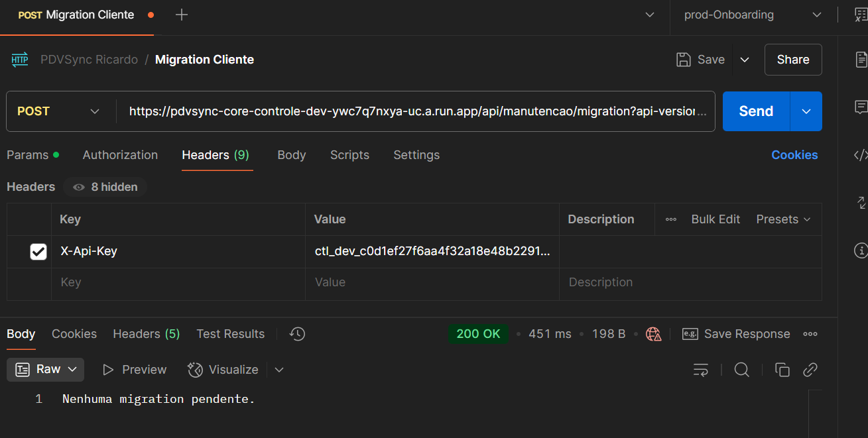
Task: Show the 8 hidden headers
Action: tap(105, 187)
